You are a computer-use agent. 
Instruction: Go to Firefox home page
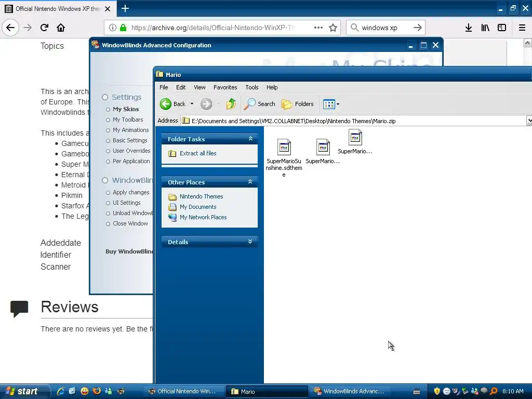[61, 28]
